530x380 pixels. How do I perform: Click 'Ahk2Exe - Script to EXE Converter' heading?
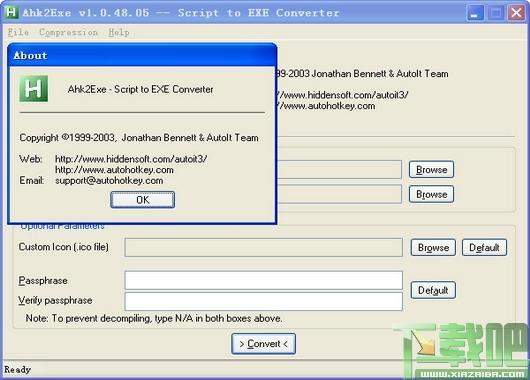(x=140, y=89)
